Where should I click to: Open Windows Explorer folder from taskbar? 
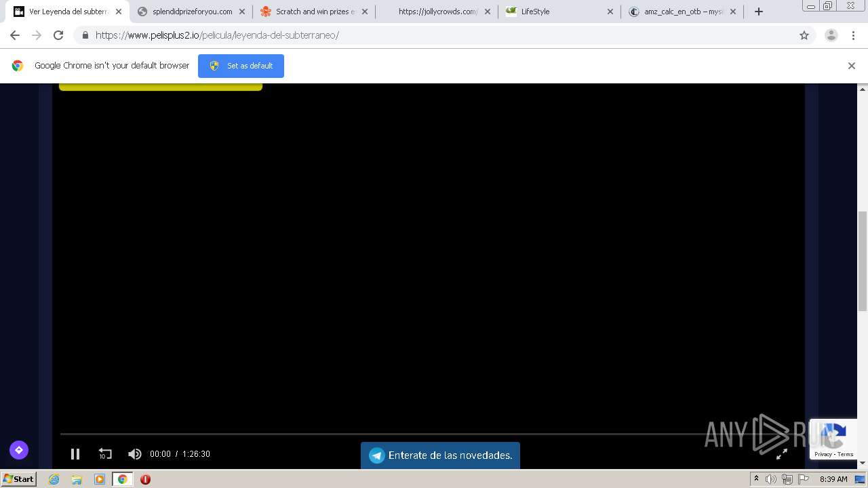click(x=77, y=479)
